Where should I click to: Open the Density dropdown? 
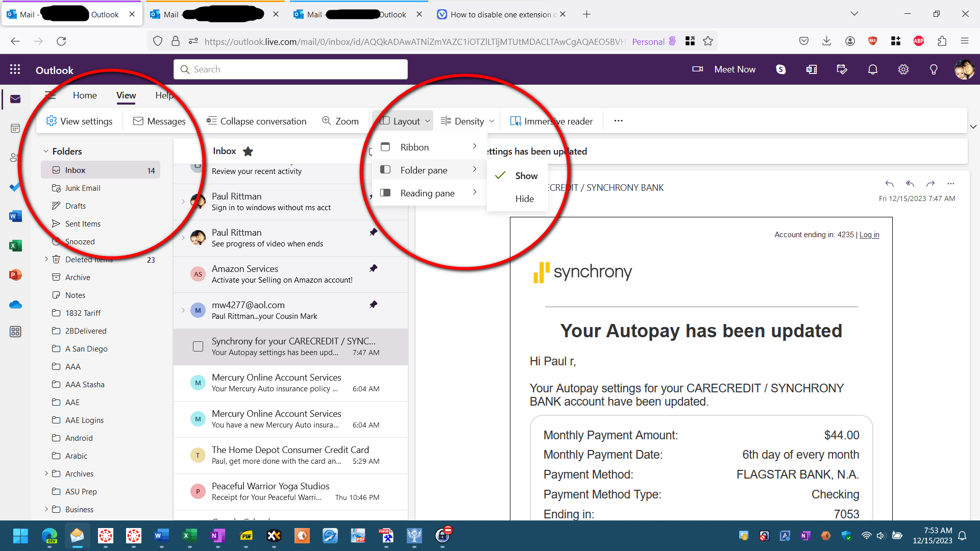pos(468,121)
